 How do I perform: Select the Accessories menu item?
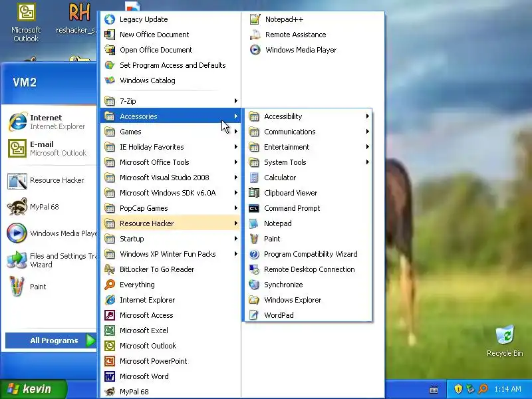171,116
